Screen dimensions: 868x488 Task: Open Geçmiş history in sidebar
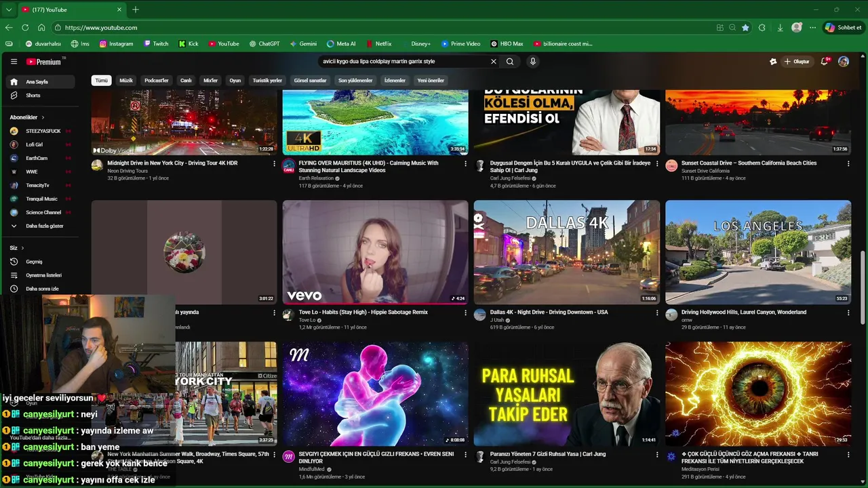tap(39, 262)
